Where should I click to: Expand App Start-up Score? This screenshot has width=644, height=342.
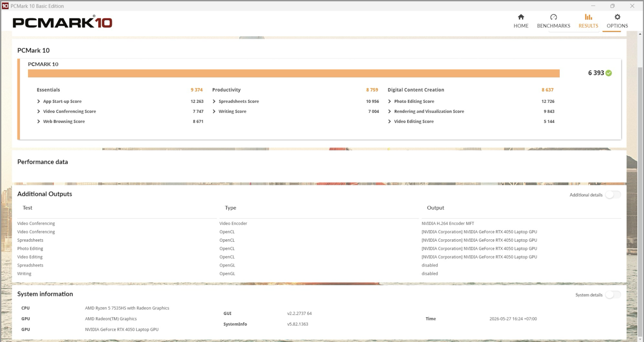point(39,102)
